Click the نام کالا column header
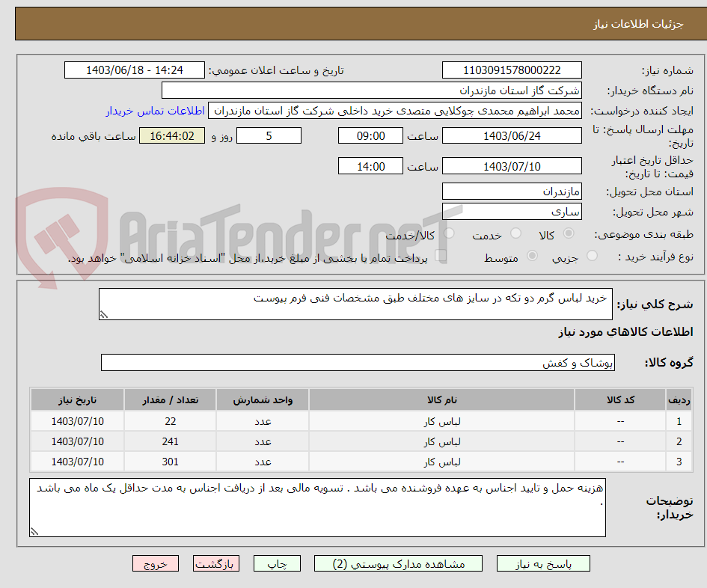 (442, 400)
